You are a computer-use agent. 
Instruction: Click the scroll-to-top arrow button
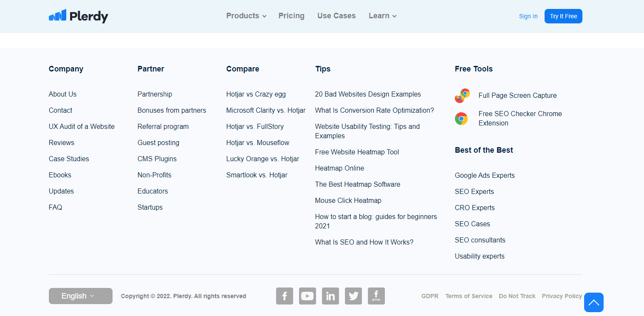coord(593,302)
